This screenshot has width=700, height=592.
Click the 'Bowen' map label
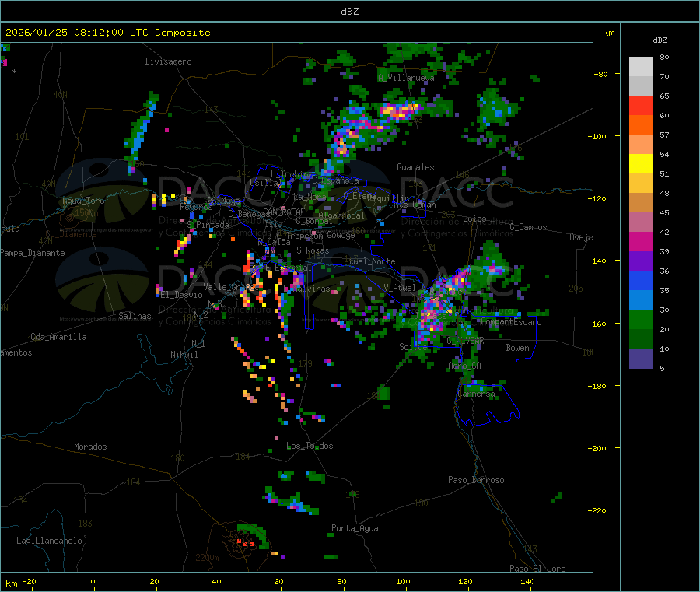[517, 348]
